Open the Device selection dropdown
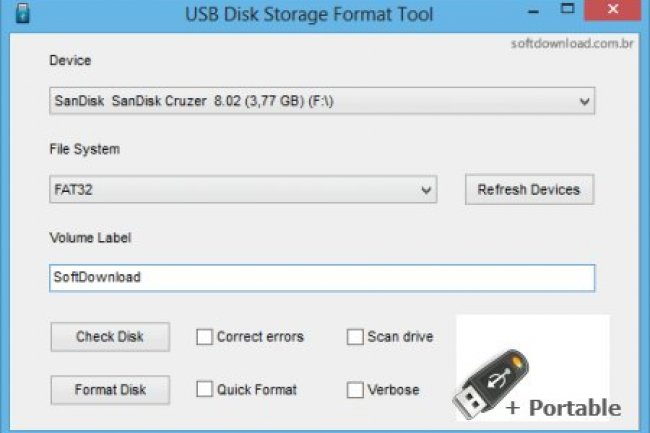The height and width of the screenshot is (433, 650). [322, 101]
